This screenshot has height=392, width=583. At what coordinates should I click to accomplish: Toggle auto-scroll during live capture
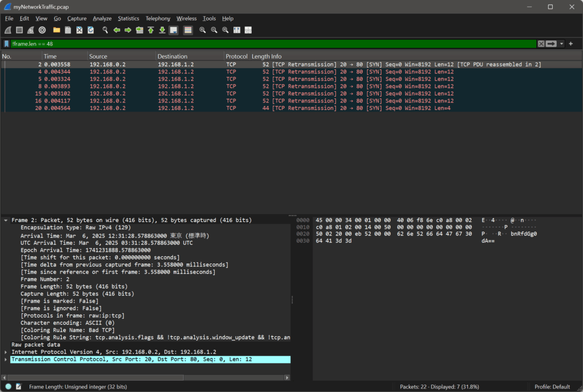tap(174, 30)
